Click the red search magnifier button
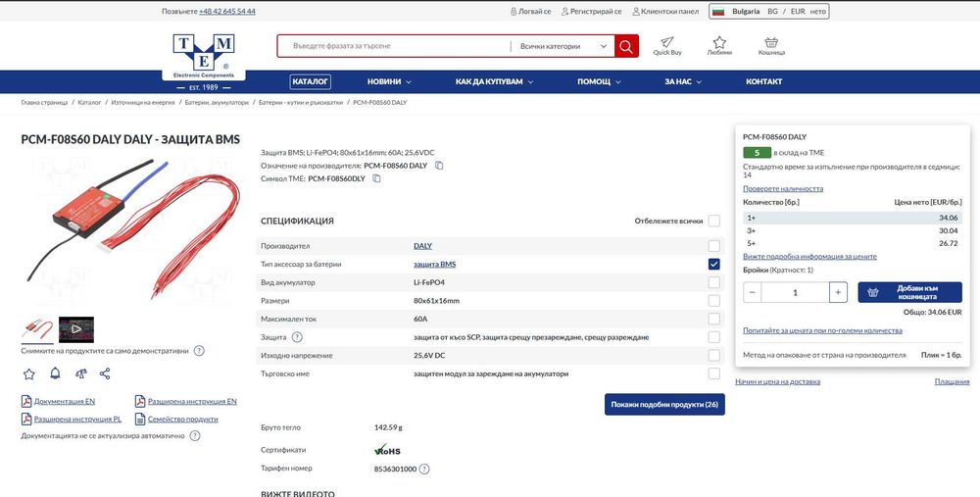The width and height of the screenshot is (980, 497). tap(626, 46)
